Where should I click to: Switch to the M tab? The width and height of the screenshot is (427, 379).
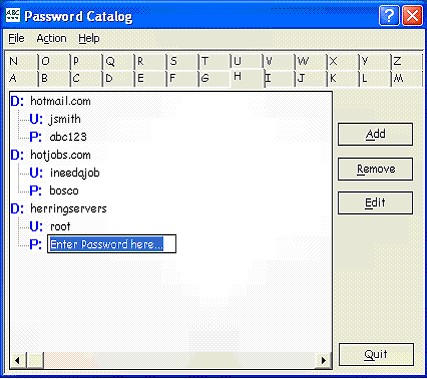(x=406, y=79)
